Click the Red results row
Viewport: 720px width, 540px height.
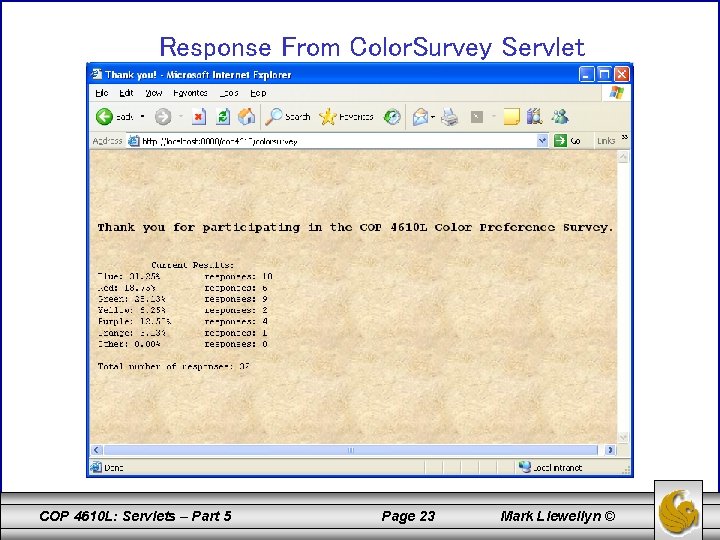click(183, 288)
